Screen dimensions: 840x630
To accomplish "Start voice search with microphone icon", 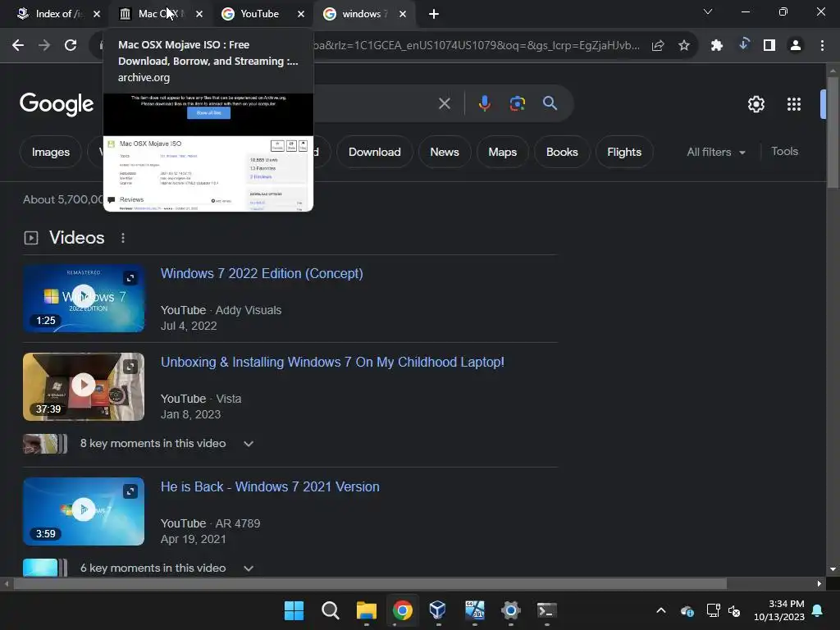I will click(x=484, y=103).
